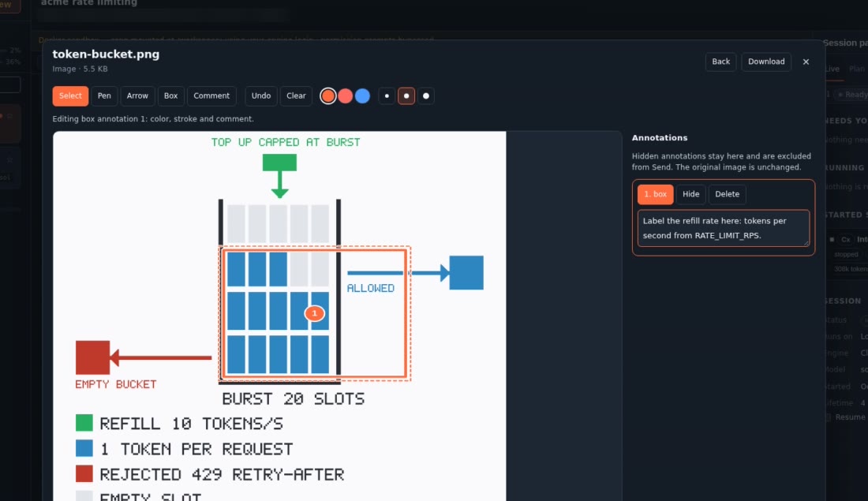Hide annotation 1 box

pos(691,194)
